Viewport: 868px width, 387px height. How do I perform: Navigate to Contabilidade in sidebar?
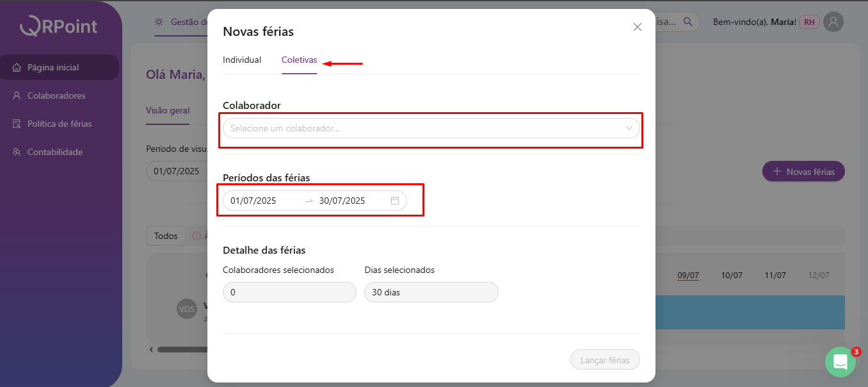point(55,152)
